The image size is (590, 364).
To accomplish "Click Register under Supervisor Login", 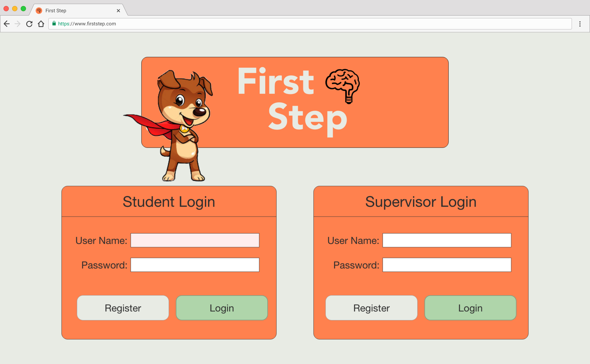I will (371, 308).
